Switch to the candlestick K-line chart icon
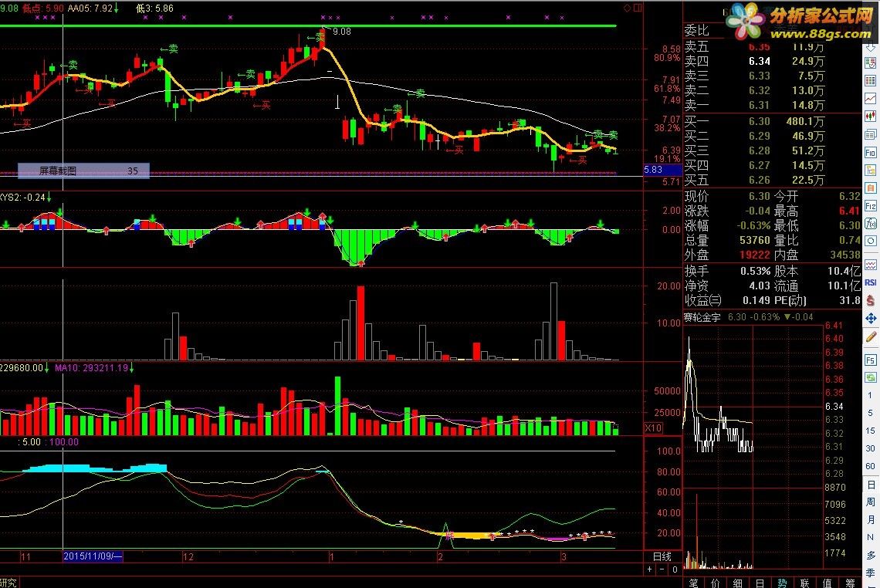Image resolution: width=880 pixels, height=588 pixels. pos(871,117)
